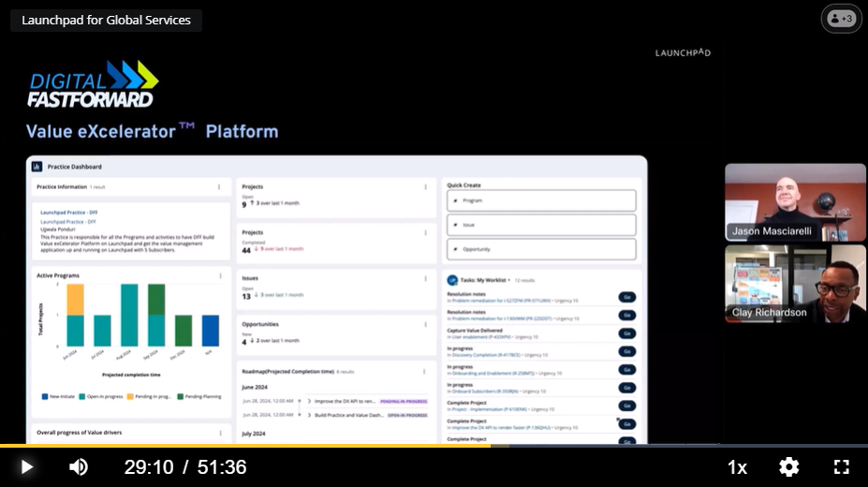Click the June 2024 roadmap heading
The image size is (868, 487).
[x=255, y=388]
